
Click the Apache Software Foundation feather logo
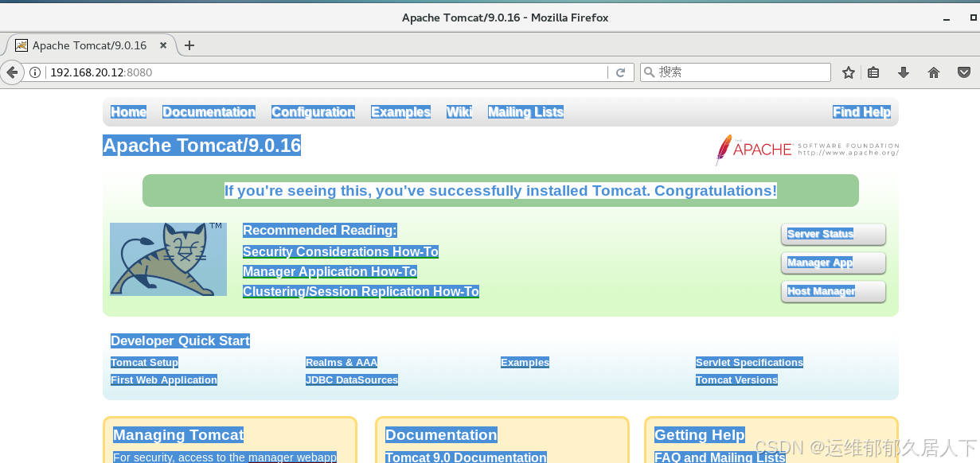pyautogui.click(x=807, y=150)
